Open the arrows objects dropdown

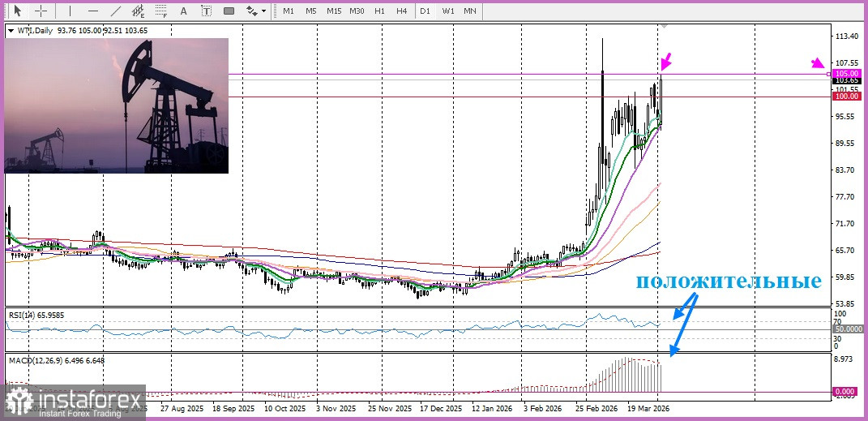(256, 11)
